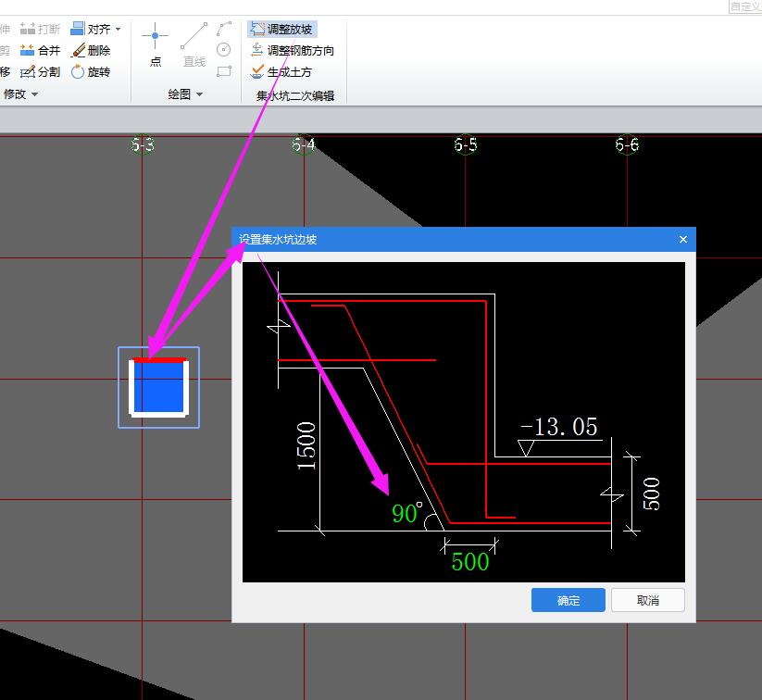
Task: Click the axis label 5-5
Action: (x=466, y=144)
